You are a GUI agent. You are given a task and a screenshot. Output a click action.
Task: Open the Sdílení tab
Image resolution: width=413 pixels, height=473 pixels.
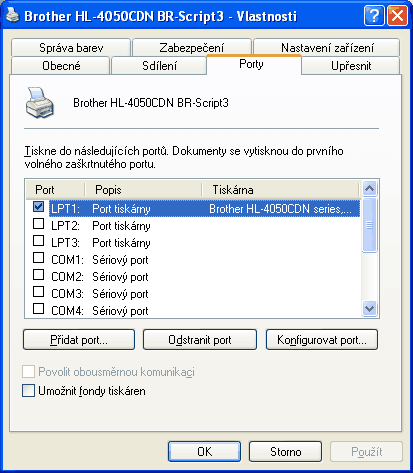pyautogui.click(x=159, y=66)
